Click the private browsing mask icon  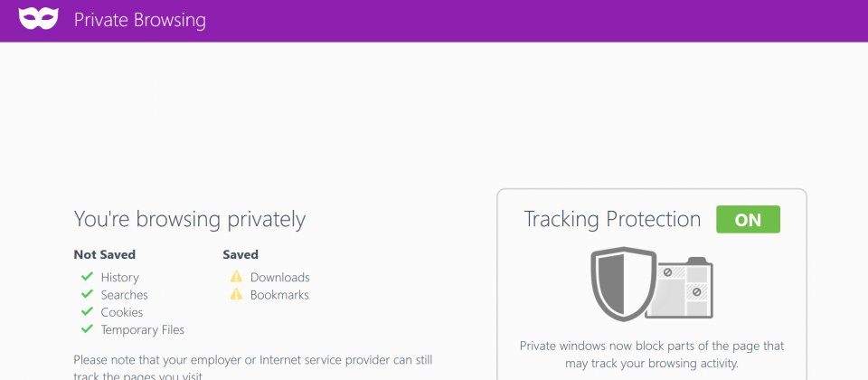(x=38, y=18)
